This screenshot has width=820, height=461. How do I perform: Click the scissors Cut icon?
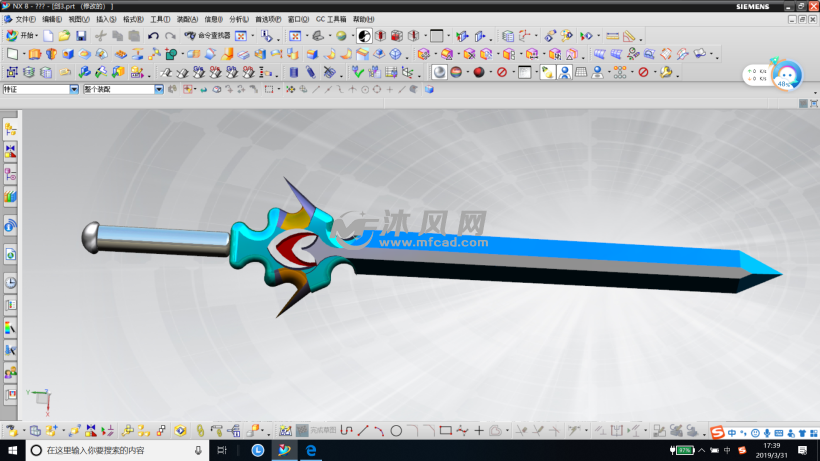click(x=100, y=36)
